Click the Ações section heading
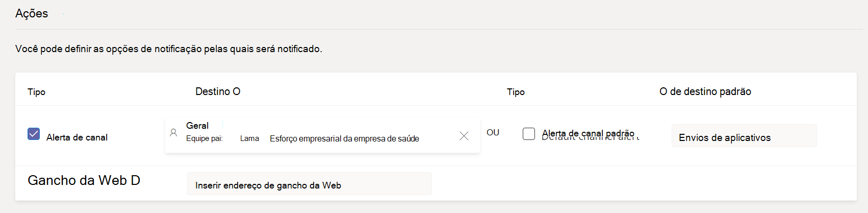 [x=32, y=14]
